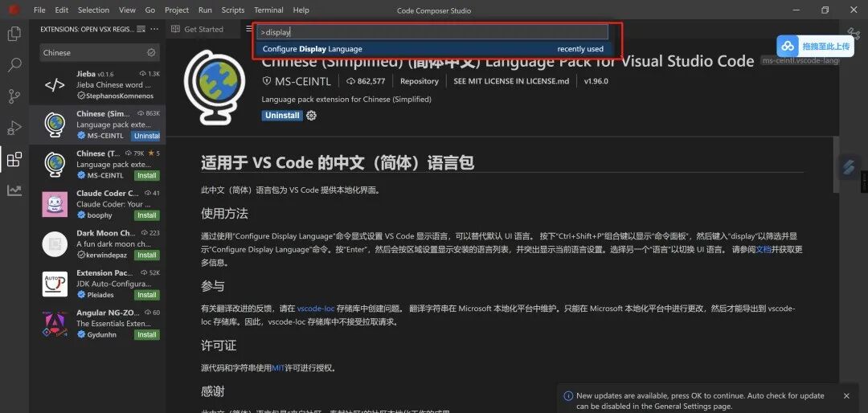Screen dimensions: 868x413
Task: Install the Dark Moon extension
Action: [x=147, y=256]
